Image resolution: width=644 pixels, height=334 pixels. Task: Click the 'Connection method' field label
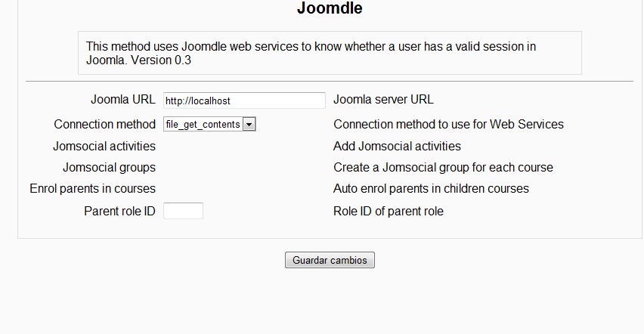(x=105, y=124)
